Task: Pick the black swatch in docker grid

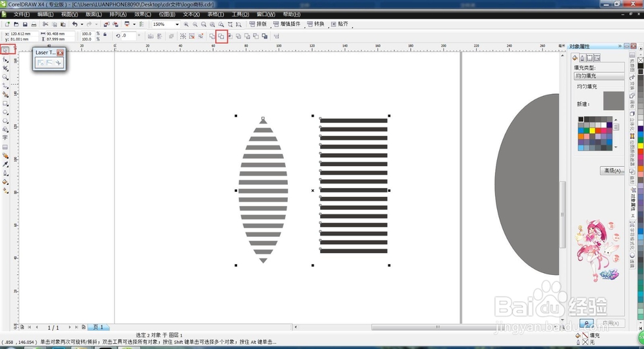Action: 581,120
